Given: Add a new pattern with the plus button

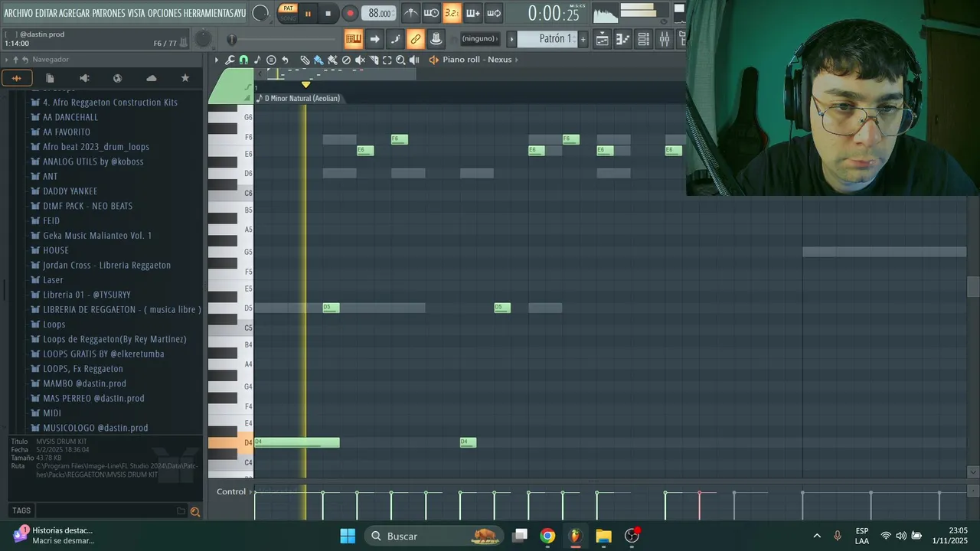Looking at the screenshot, I should [x=583, y=39].
